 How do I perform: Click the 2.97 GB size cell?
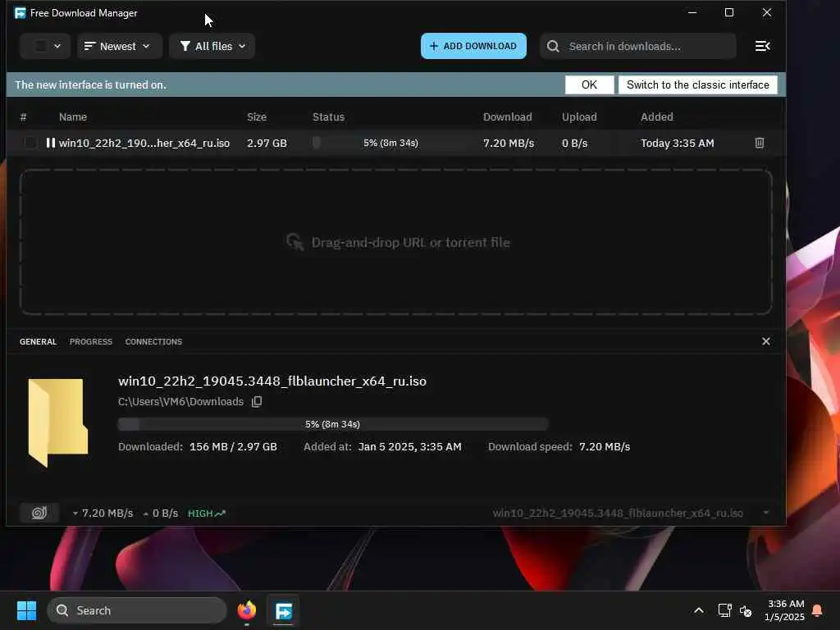267,143
